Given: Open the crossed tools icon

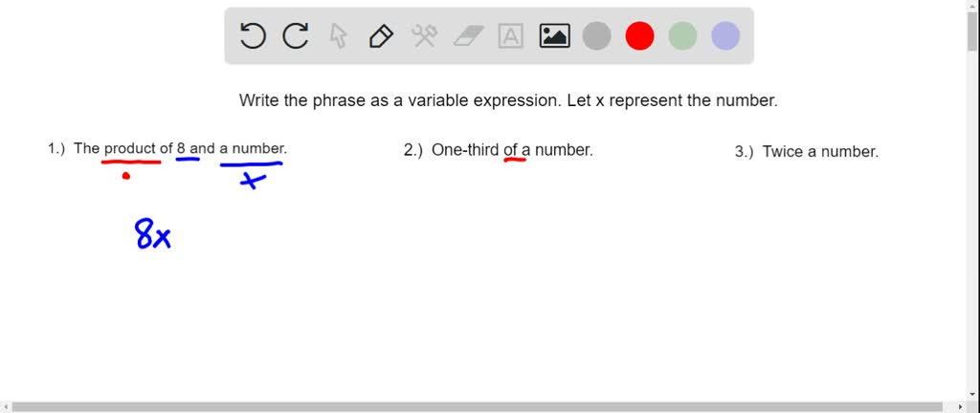Looking at the screenshot, I should tap(424, 36).
